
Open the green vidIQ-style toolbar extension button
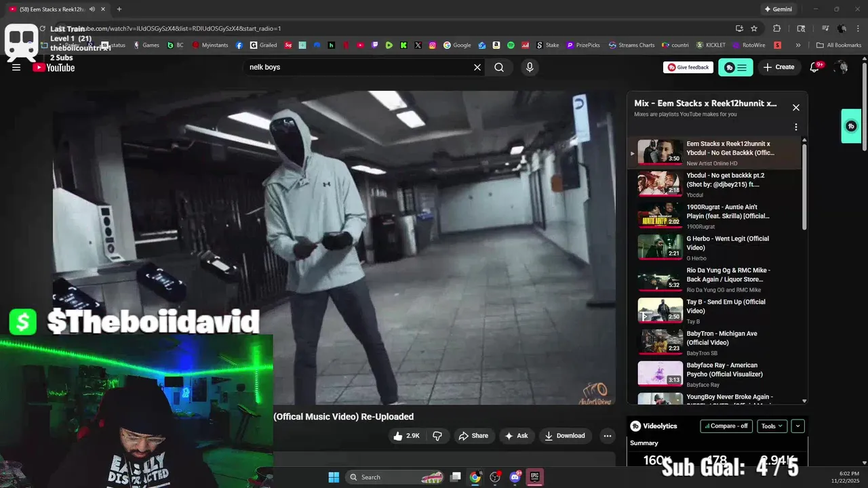736,67
